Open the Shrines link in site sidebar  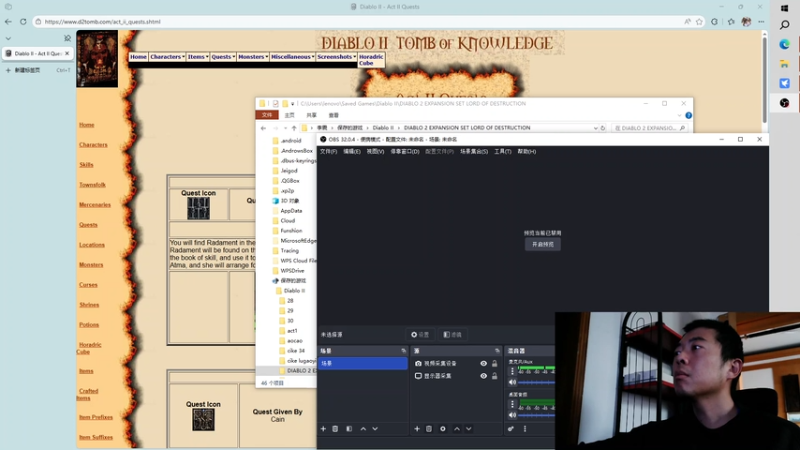[x=89, y=305]
